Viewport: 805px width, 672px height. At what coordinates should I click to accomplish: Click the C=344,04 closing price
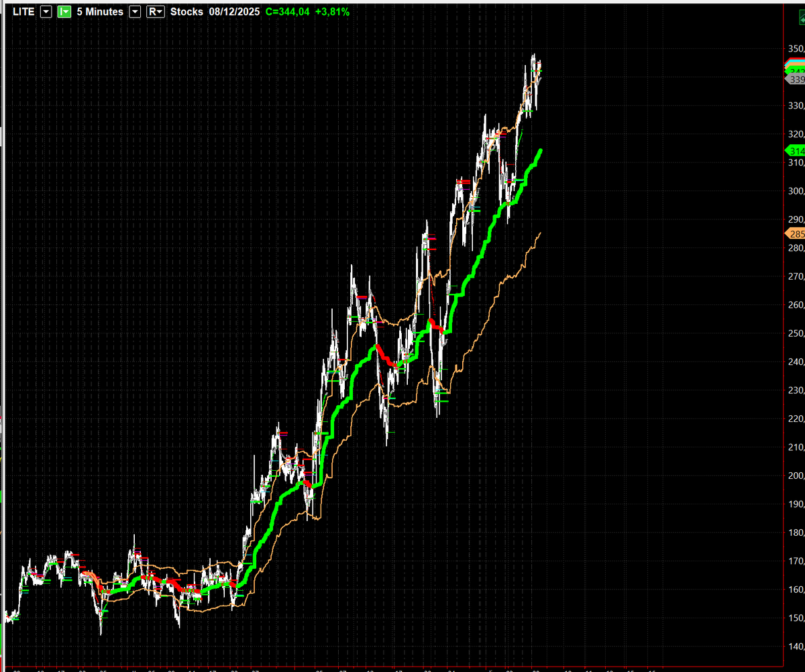(287, 12)
